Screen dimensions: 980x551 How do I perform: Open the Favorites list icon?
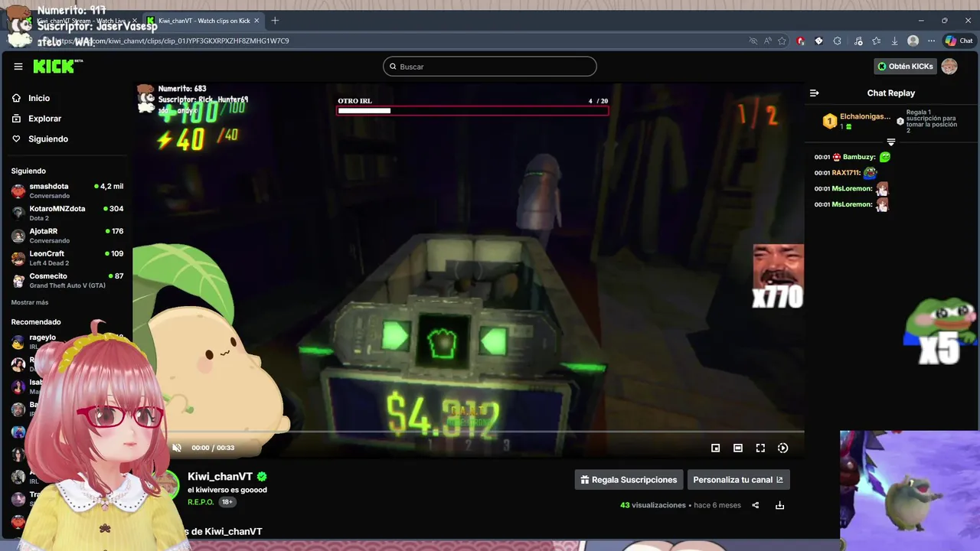877,41
